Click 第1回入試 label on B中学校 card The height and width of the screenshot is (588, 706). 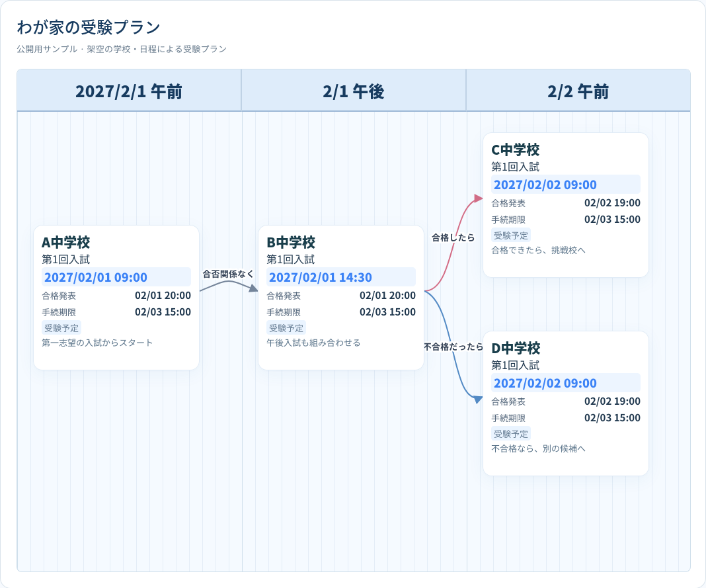(290, 259)
